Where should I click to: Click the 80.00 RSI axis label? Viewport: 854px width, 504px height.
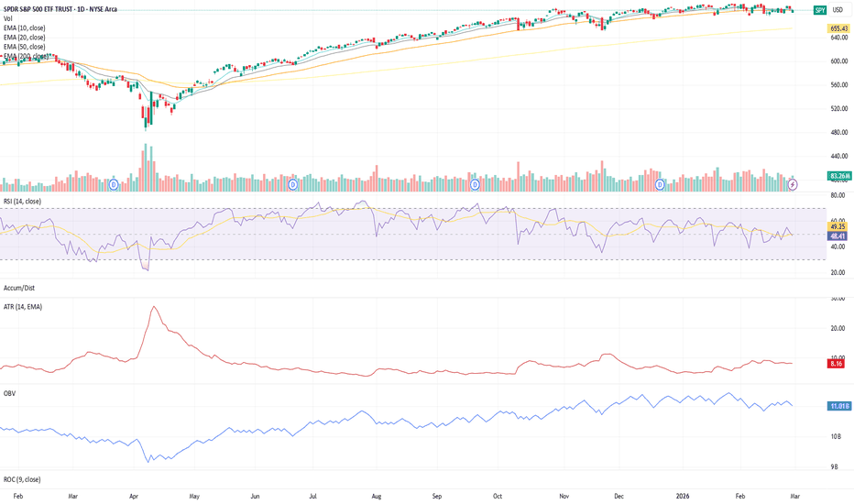838,195
